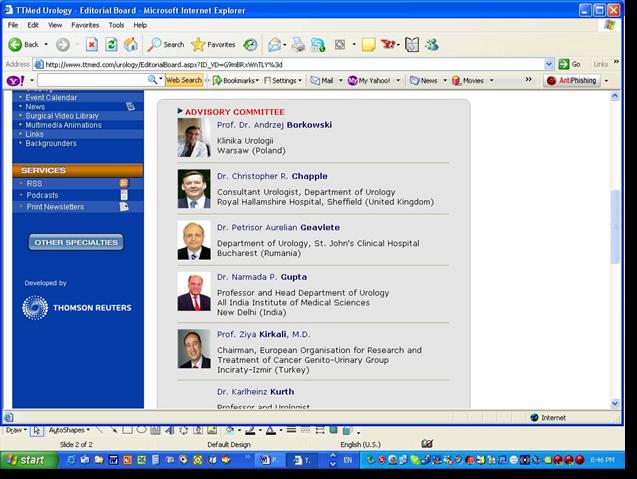Open the Favorites star panel
637x479 pixels.
213,45
